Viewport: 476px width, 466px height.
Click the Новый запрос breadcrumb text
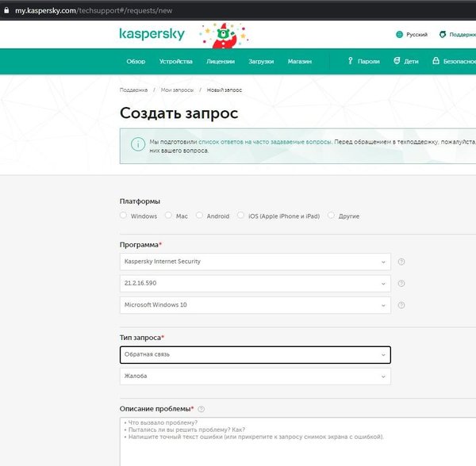[225, 90]
